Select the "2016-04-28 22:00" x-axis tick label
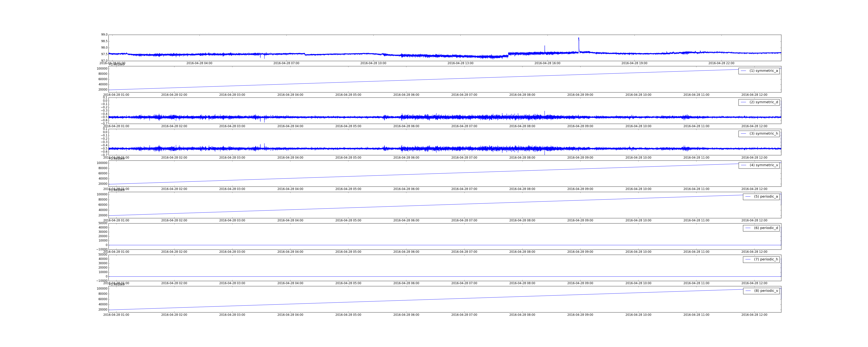This screenshot has width=868, height=347. [721, 63]
